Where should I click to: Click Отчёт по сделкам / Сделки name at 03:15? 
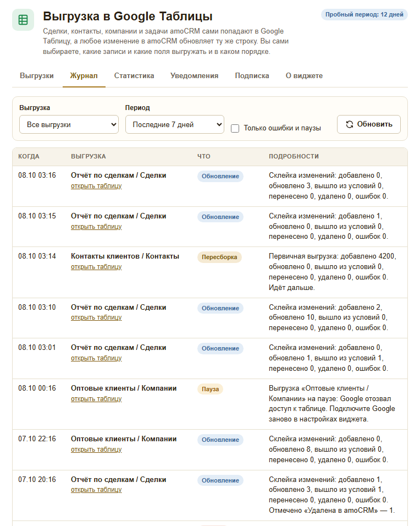click(118, 216)
